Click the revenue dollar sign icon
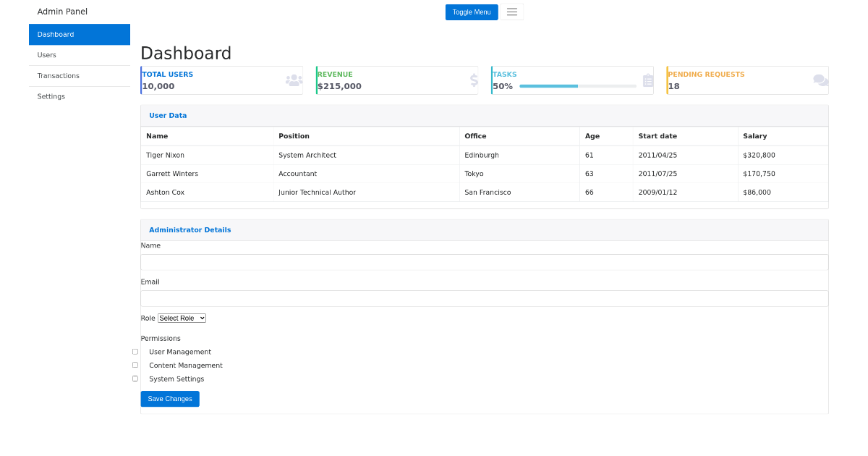This screenshot has height=456, width=868. 474,80
